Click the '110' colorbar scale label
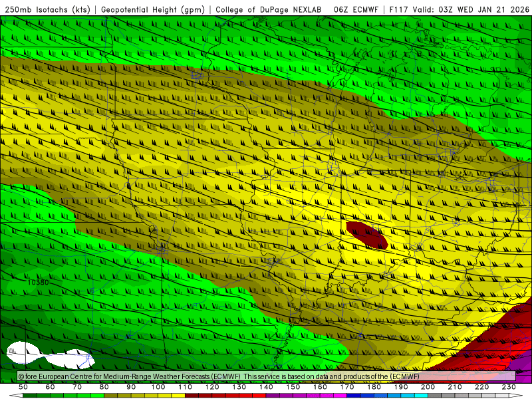The width and height of the screenshot is (532, 399). [186, 387]
